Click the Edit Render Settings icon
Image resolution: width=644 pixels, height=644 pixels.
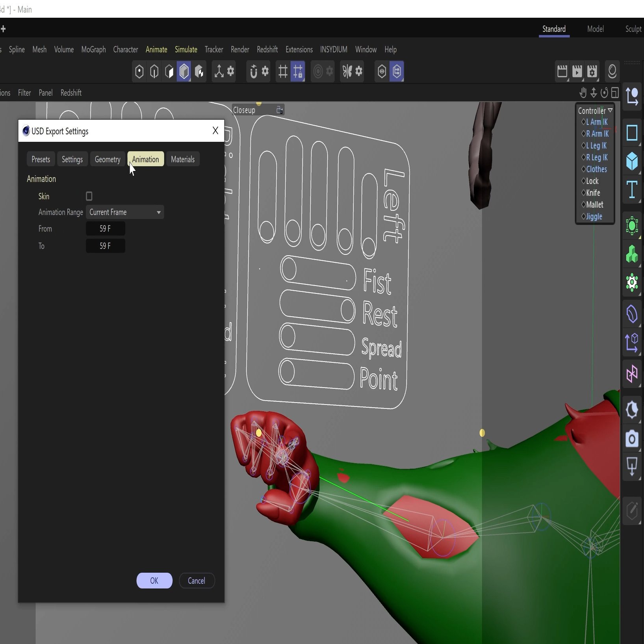point(592,71)
